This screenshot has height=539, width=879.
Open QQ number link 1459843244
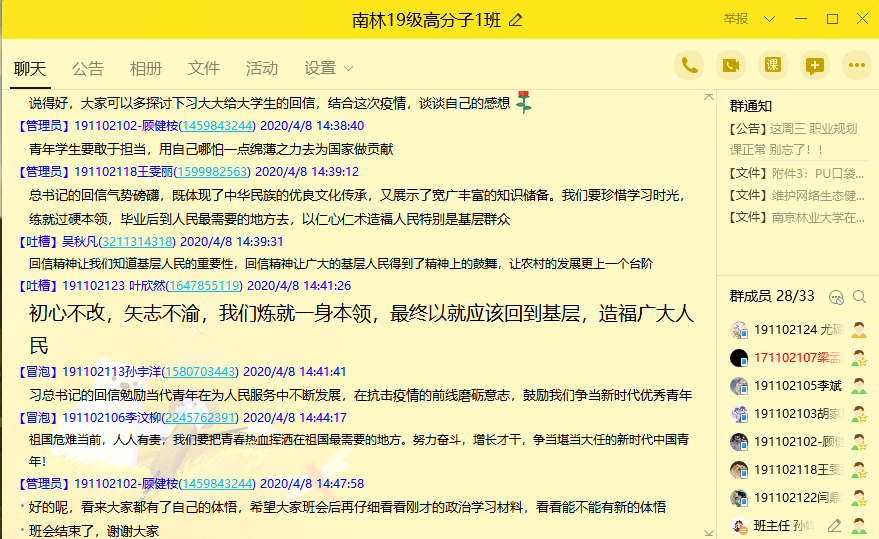(217, 126)
